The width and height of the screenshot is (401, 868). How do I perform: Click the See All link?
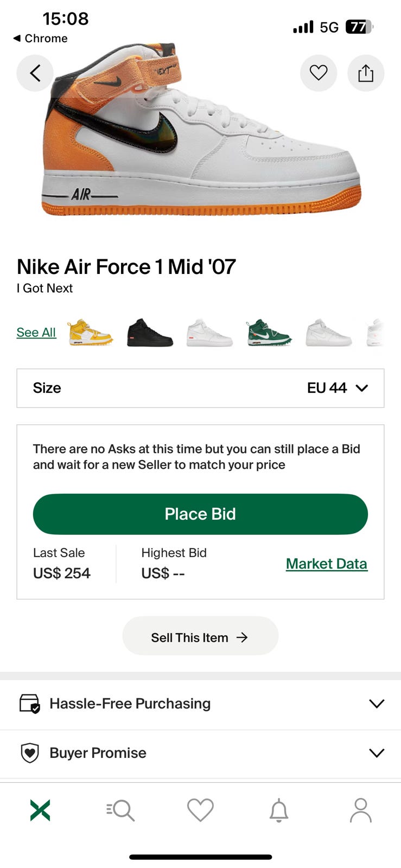pyautogui.click(x=36, y=333)
